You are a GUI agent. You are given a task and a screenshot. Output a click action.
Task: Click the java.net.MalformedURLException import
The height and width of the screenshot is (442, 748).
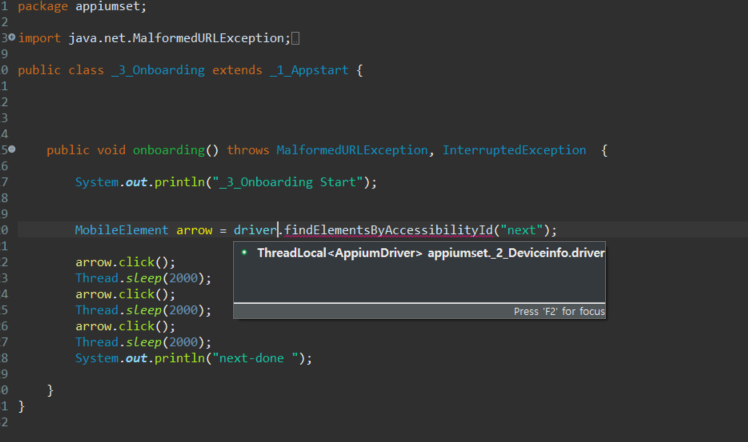pos(177,38)
